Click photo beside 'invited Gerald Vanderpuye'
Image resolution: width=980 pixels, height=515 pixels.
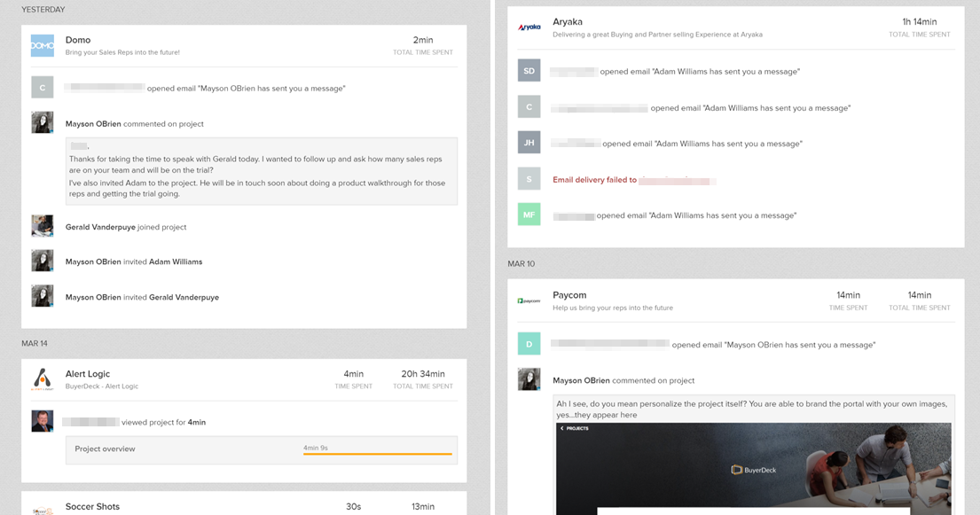[43, 296]
